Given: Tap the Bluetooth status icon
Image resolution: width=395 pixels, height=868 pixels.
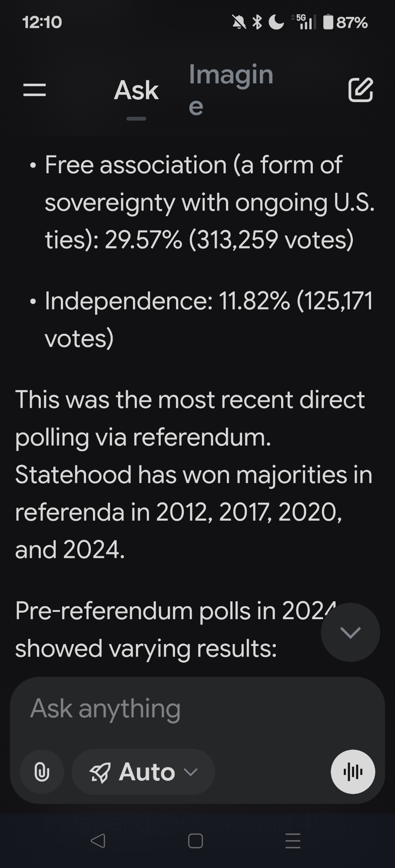Looking at the screenshot, I should (x=257, y=22).
